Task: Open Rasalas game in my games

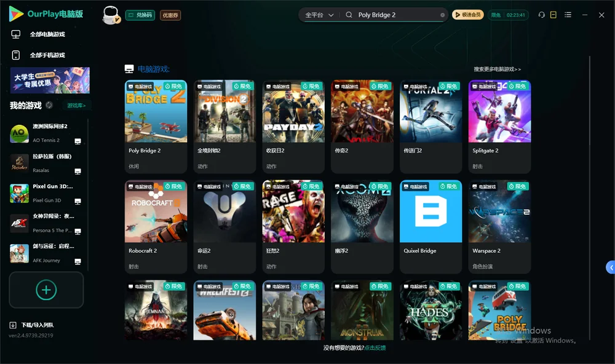Action: tap(46, 163)
